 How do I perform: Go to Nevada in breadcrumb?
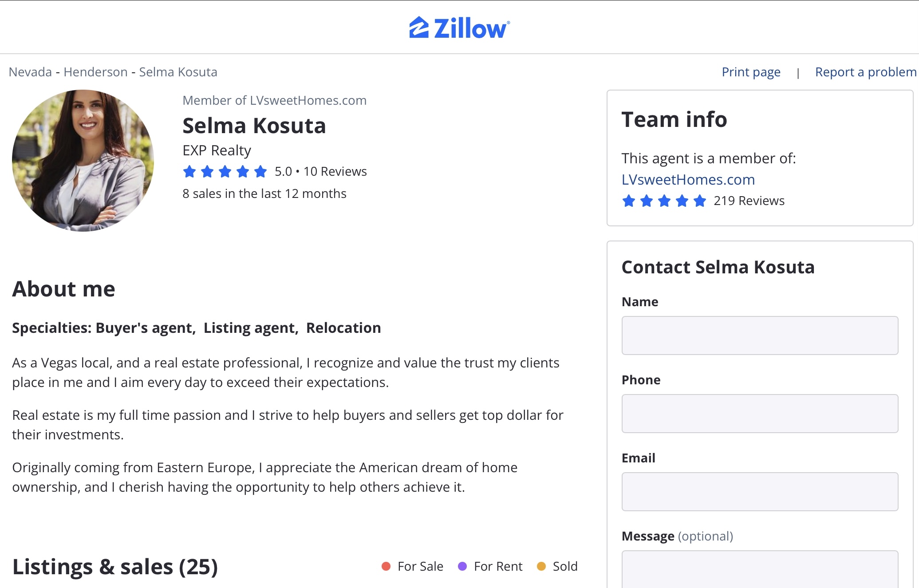(x=30, y=72)
